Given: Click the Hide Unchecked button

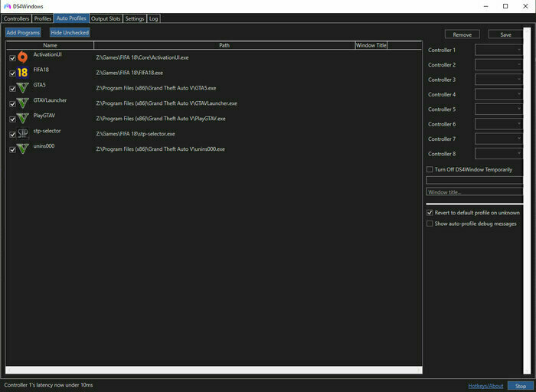Looking at the screenshot, I should [70, 32].
